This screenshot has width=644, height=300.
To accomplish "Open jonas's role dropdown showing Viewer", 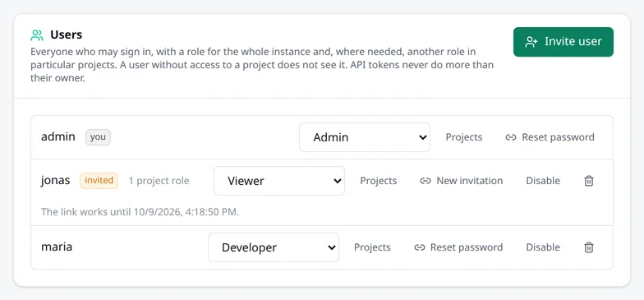I will (x=279, y=181).
